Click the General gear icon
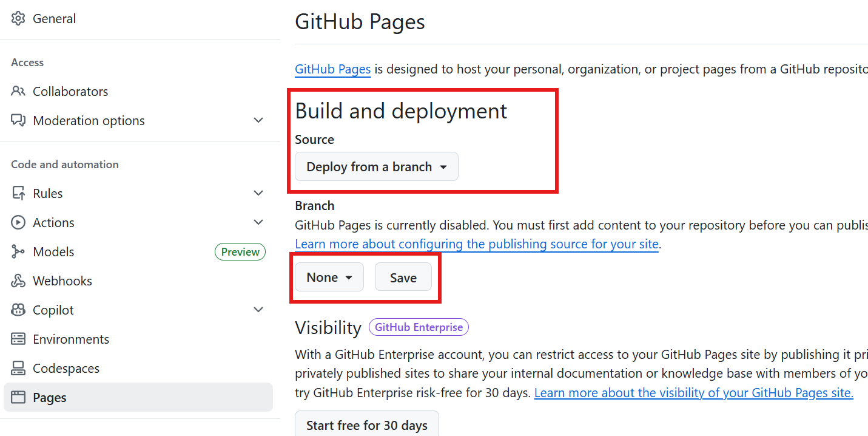868x436 pixels. pyautogui.click(x=18, y=19)
